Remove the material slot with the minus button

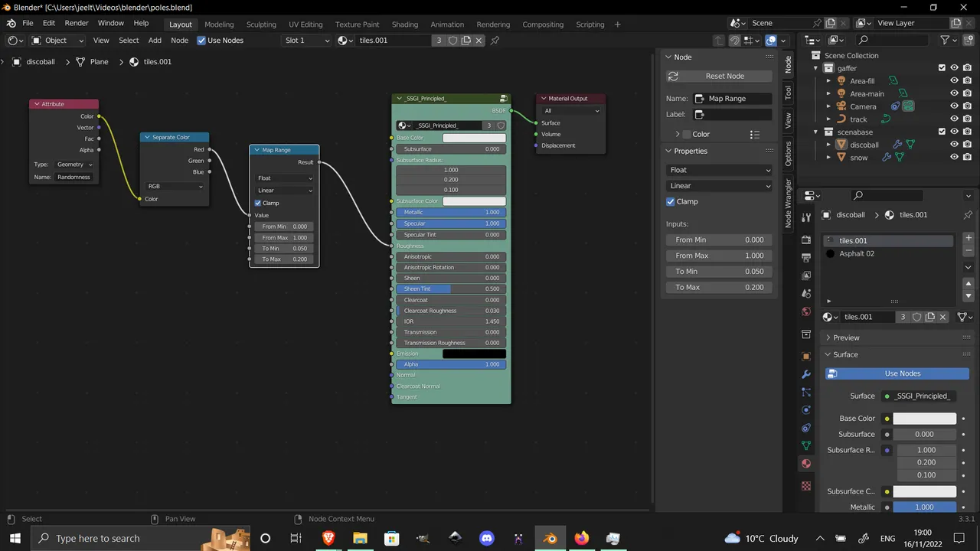tap(969, 250)
